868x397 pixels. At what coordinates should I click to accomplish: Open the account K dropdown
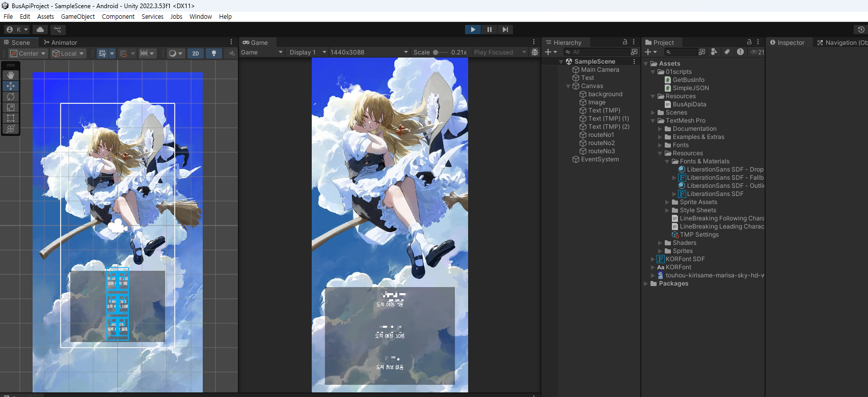[x=17, y=30]
